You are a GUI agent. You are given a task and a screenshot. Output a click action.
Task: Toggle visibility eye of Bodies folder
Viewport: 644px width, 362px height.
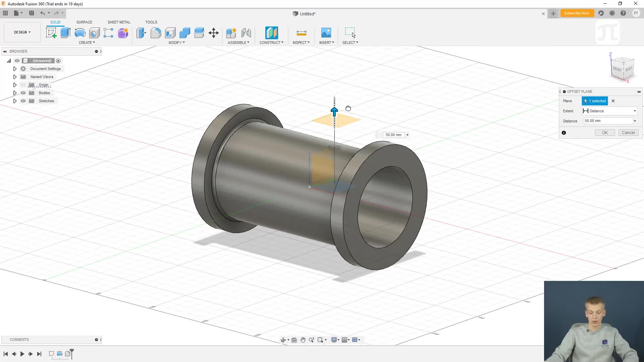point(23,93)
